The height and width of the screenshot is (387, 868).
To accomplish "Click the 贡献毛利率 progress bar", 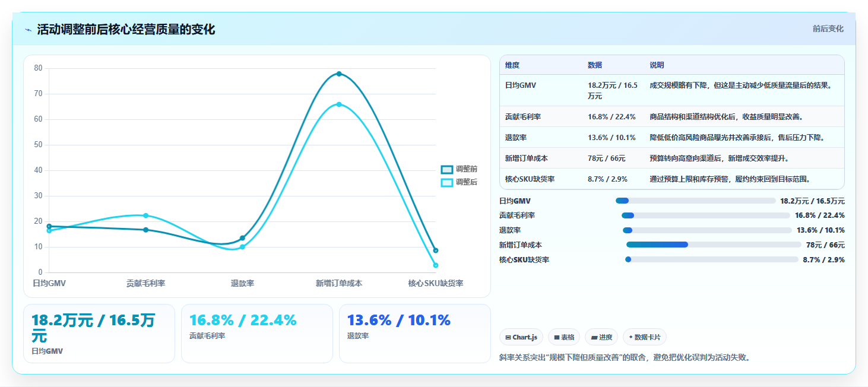I will (706, 215).
